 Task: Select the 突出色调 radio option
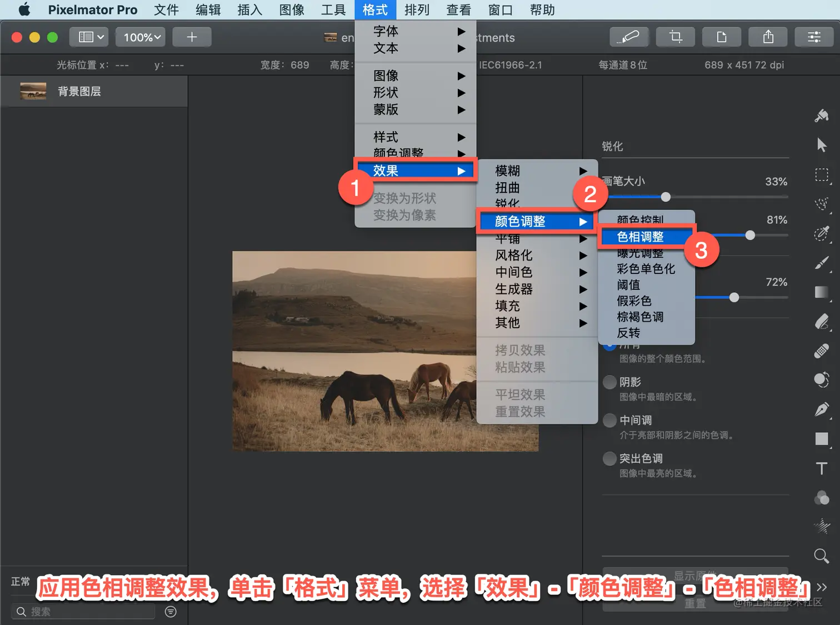(610, 459)
